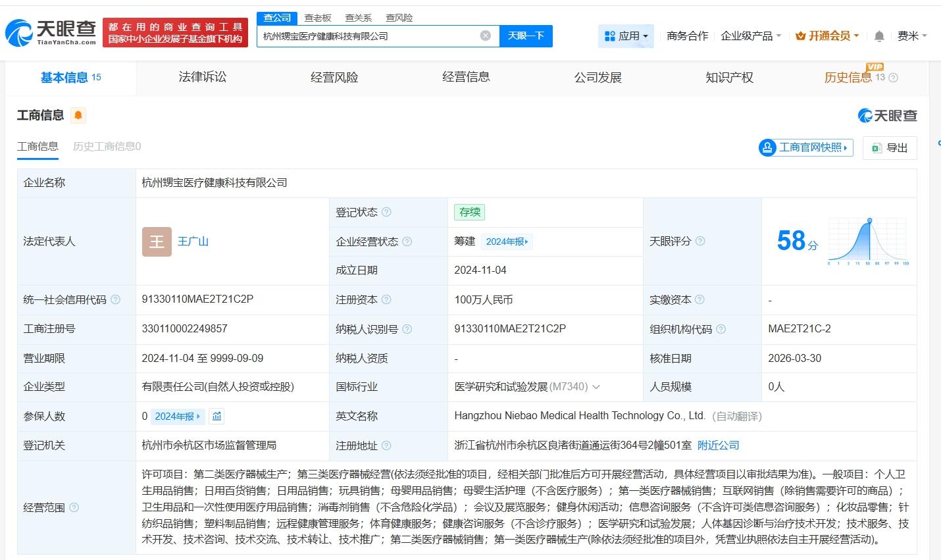Click help icon beside 统一社会信用代码
The image size is (941, 560).
tap(116, 299)
